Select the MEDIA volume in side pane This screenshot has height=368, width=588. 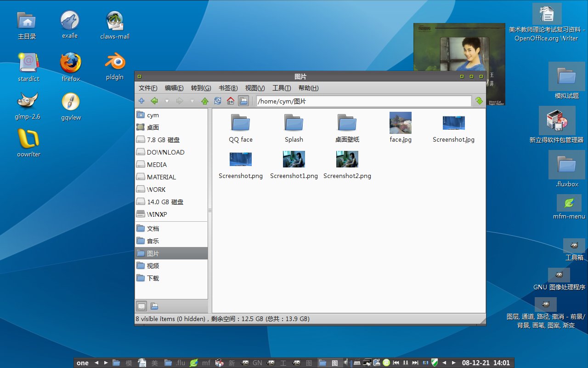171,165
